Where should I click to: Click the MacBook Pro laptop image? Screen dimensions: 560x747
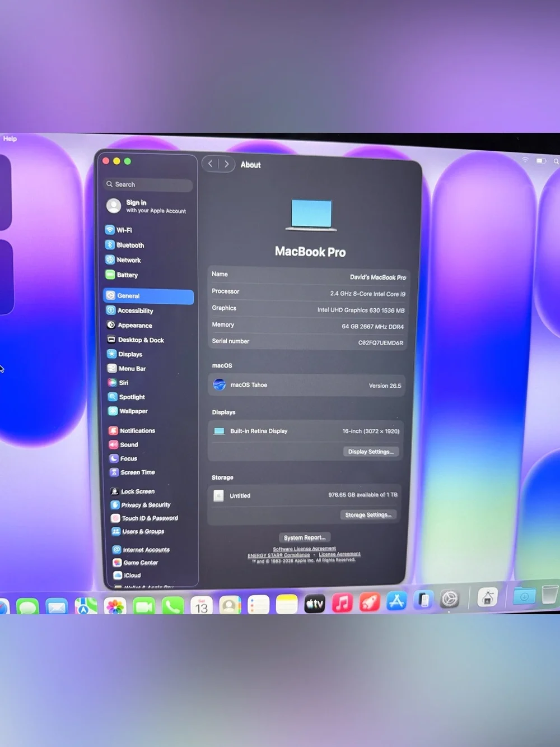[311, 215]
